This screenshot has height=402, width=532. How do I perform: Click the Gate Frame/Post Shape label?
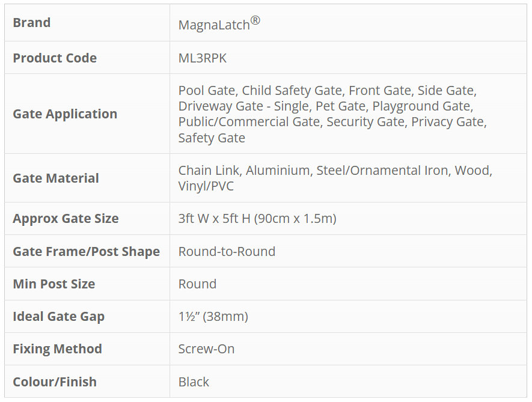[x=86, y=251]
